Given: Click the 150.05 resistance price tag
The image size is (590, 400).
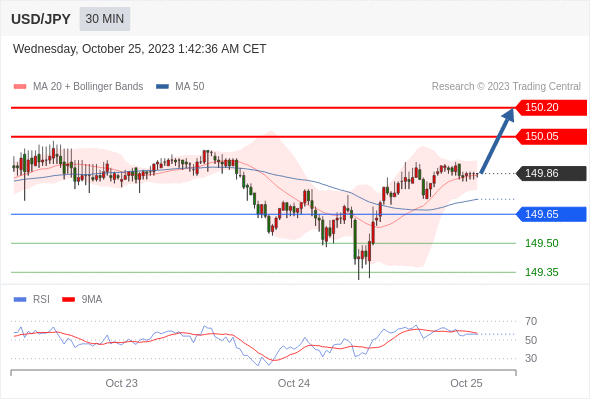Looking at the screenshot, I should tap(551, 137).
